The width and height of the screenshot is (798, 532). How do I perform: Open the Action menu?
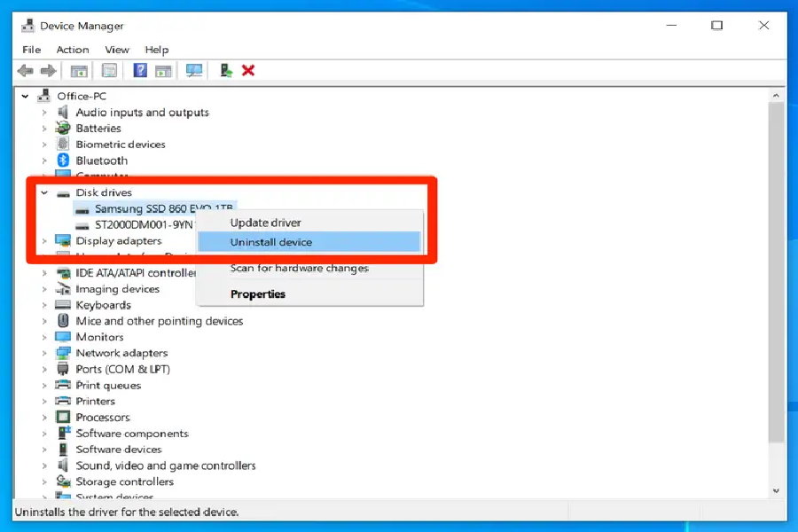click(73, 50)
